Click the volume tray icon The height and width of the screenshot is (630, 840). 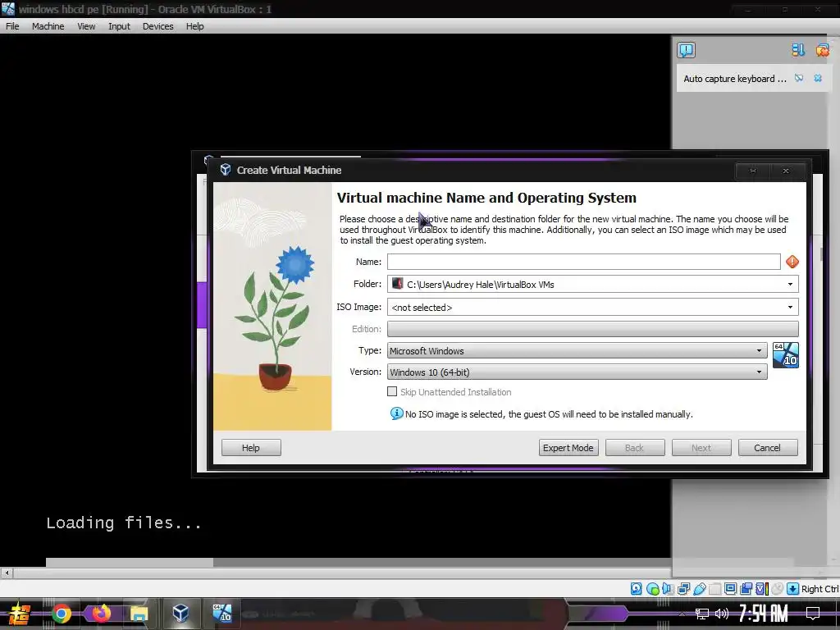click(x=722, y=614)
